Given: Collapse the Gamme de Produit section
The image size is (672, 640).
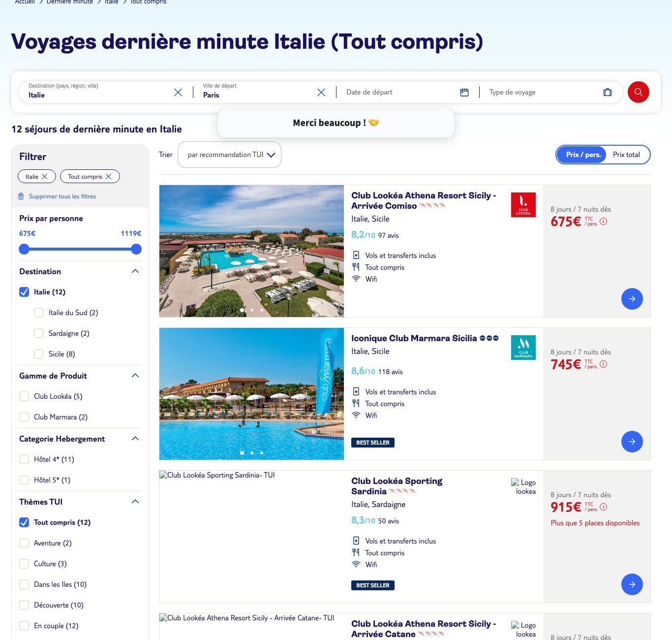Looking at the screenshot, I should (135, 376).
